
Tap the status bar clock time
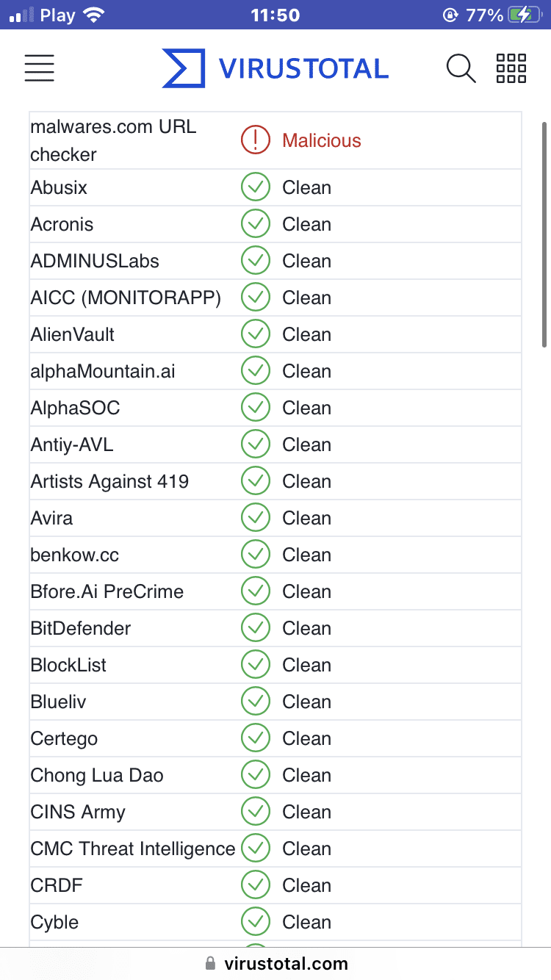(x=275, y=15)
